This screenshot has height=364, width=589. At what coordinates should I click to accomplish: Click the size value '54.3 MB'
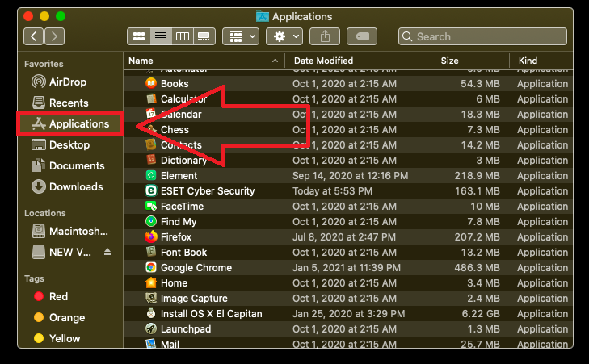(x=480, y=84)
